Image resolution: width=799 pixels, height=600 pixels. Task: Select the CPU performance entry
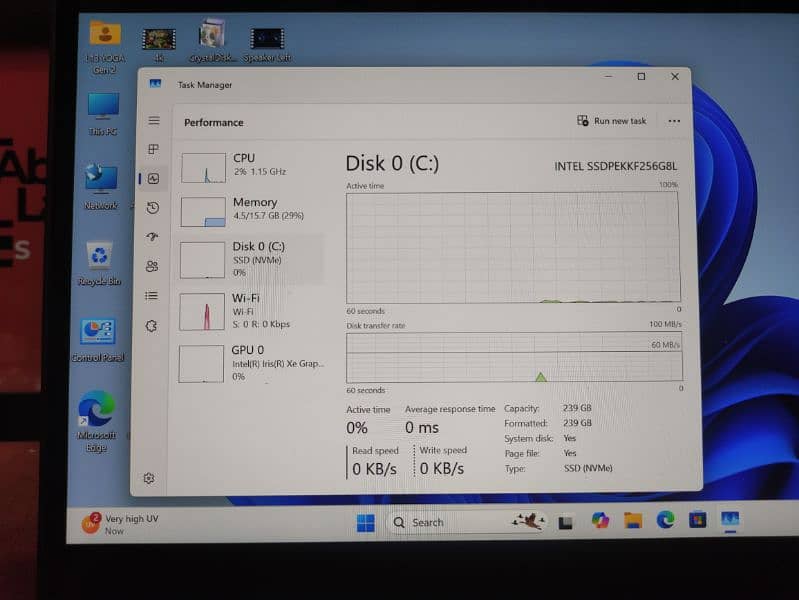pos(252,167)
